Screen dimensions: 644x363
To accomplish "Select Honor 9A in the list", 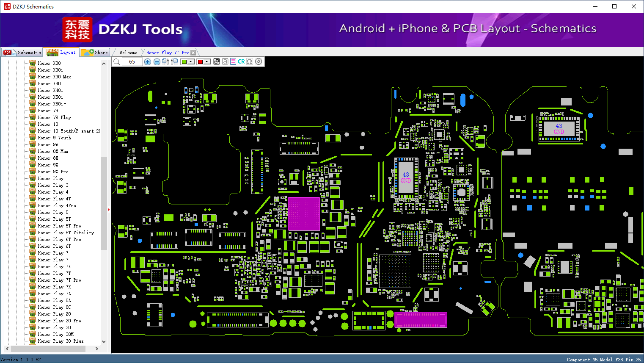I will click(48, 144).
